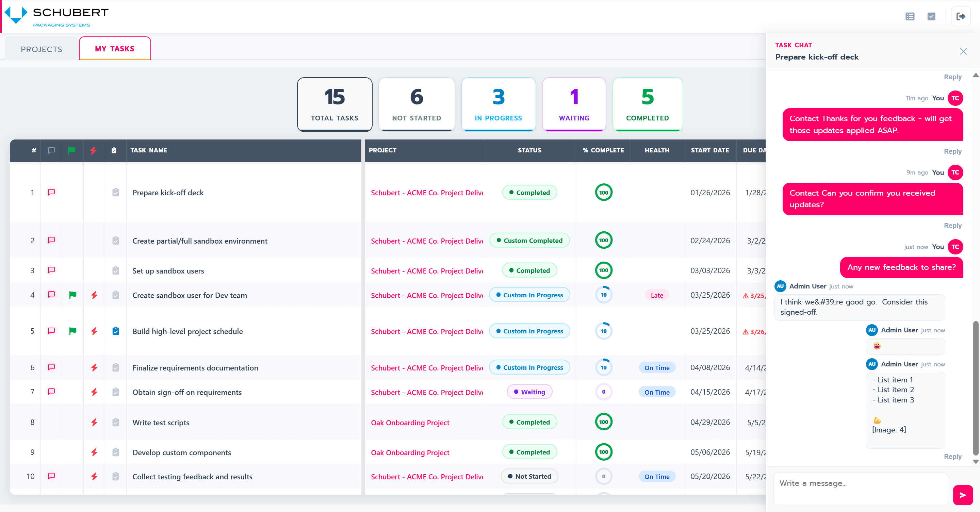Filter by Not Started card
Viewport: 980px width, 512px height.
click(416, 104)
